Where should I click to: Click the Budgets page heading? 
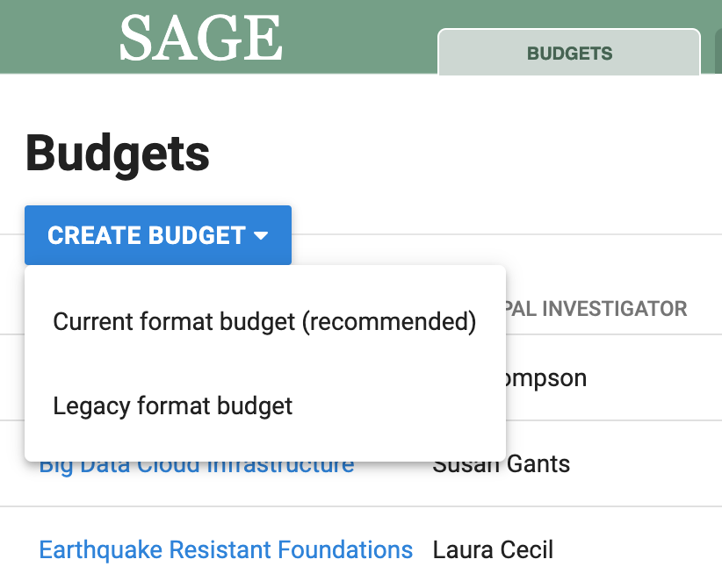(x=119, y=153)
